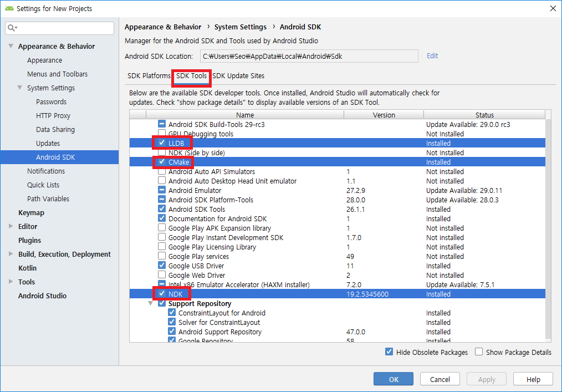Screen dimensions: 562x392
Task: Uncheck ConstraintLayout for Android checkbox
Action: pyautogui.click(x=172, y=313)
